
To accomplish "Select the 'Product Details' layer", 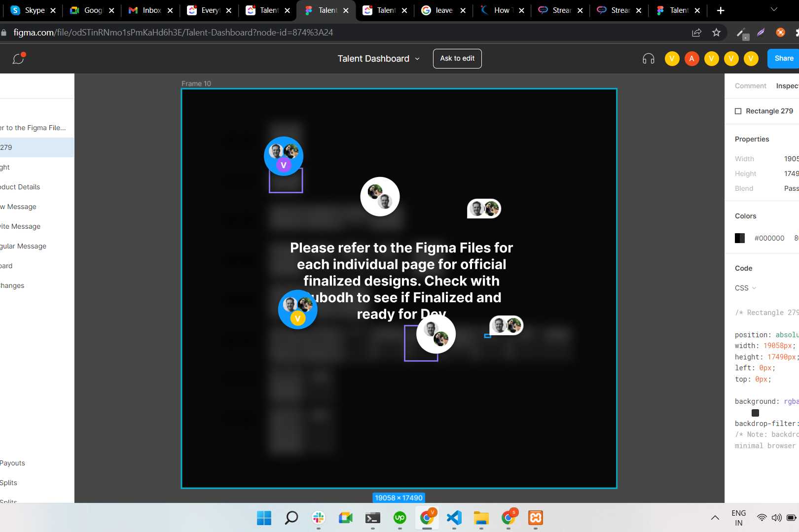I will 37,187.
